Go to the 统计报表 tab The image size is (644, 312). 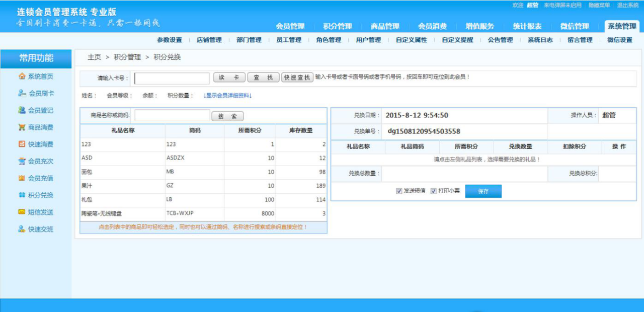(527, 26)
